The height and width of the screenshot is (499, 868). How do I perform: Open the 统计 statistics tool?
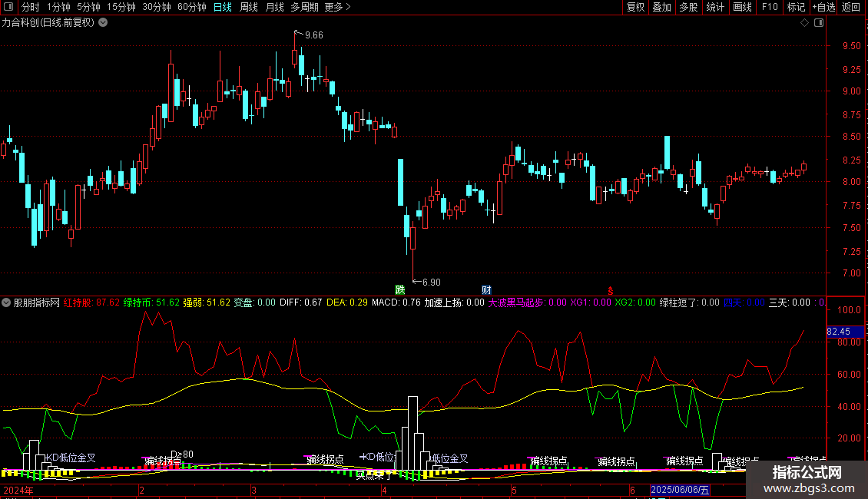point(714,7)
